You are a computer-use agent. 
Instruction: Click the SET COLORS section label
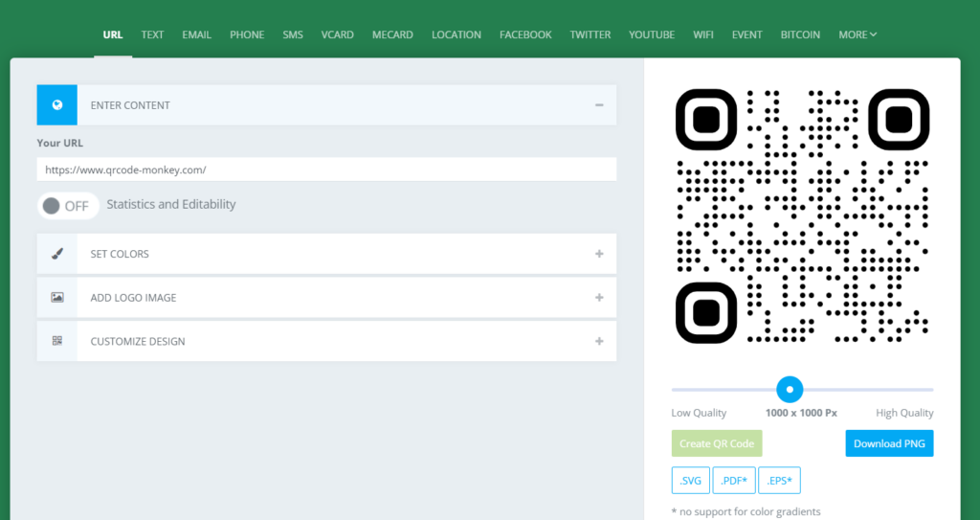pyautogui.click(x=120, y=254)
